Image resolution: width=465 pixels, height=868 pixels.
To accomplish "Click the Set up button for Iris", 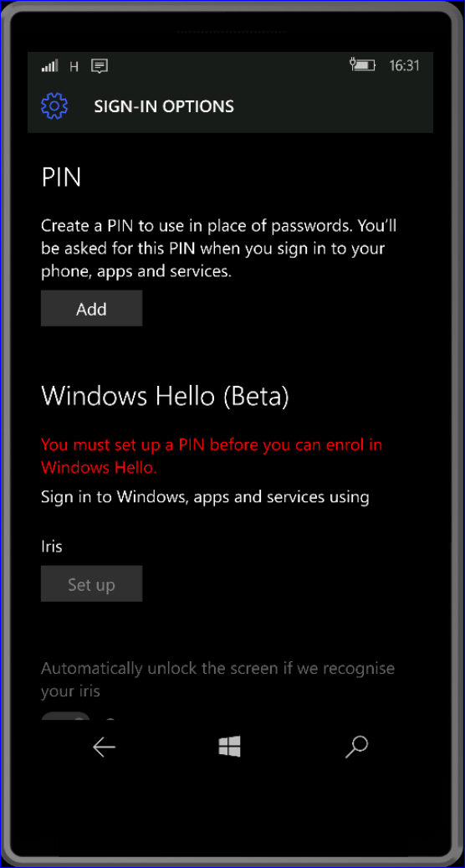I will 91,583.
